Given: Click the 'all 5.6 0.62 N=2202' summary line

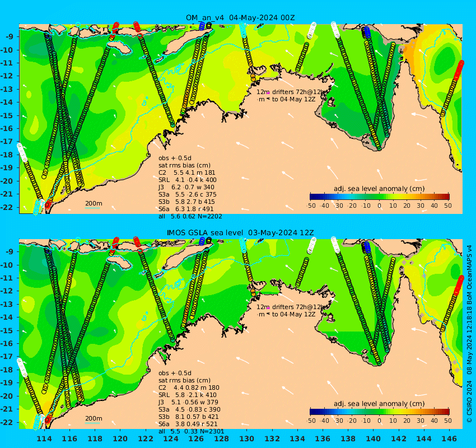Looking at the screenshot, I should [x=190, y=216].
